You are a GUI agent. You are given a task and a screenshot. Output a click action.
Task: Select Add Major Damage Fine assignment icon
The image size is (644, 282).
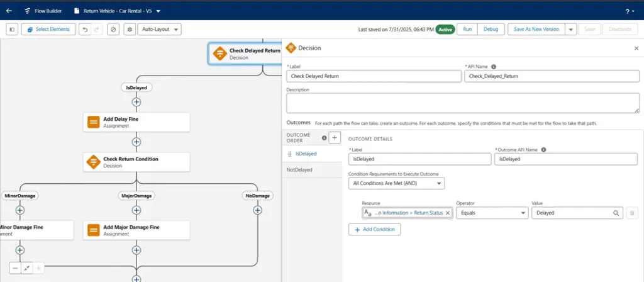(94, 230)
